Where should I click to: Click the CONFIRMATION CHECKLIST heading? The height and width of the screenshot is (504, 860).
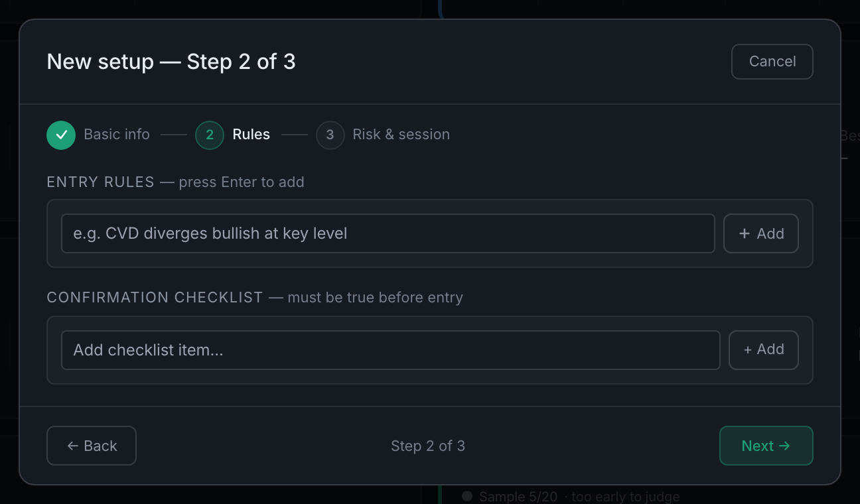pos(155,298)
